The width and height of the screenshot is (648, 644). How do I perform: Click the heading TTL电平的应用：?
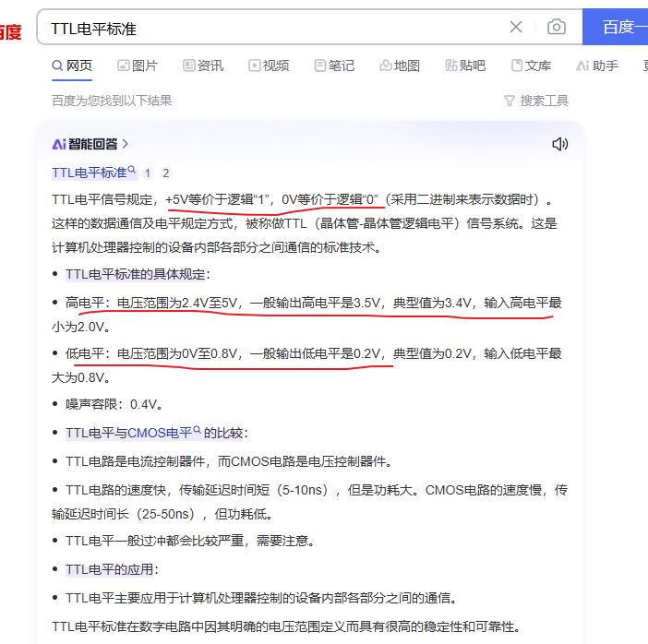click(x=112, y=569)
